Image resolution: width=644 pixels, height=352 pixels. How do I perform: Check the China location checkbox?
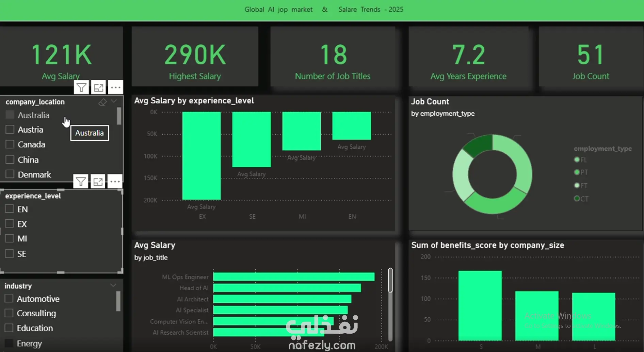(x=10, y=160)
